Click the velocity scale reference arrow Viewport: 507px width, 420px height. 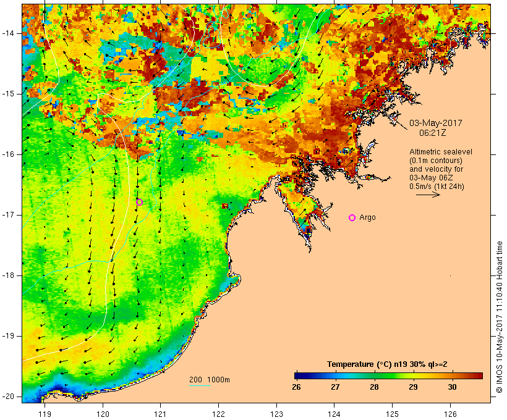pyautogui.click(x=428, y=195)
